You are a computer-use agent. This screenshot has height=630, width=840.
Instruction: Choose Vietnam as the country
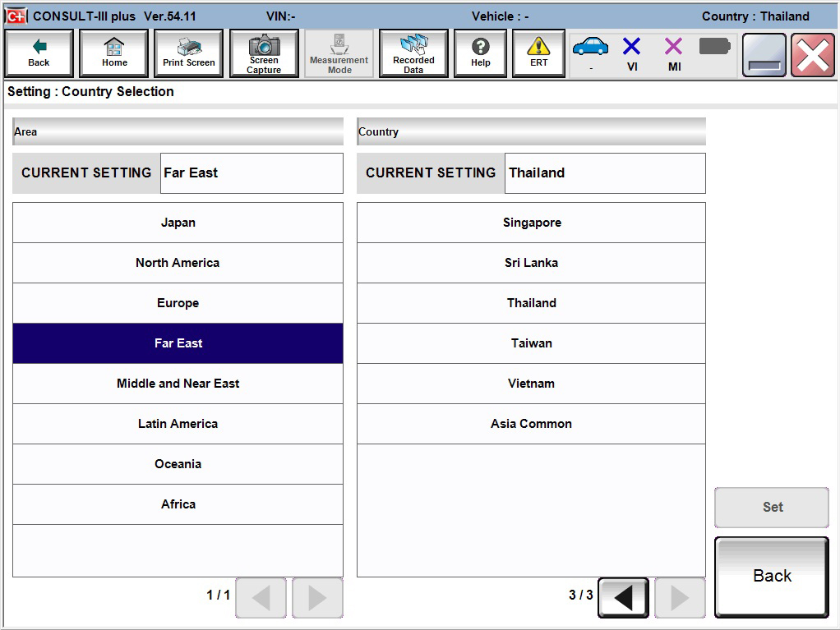pos(531,383)
